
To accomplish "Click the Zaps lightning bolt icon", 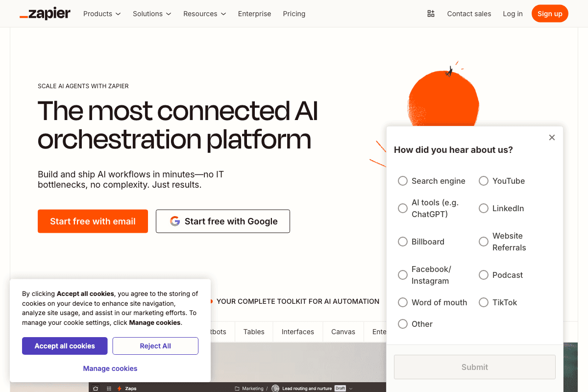I will (119, 388).
